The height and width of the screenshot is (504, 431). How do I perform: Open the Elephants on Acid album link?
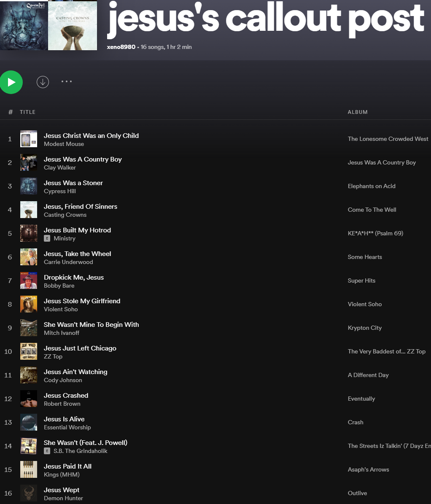[371, 186]
